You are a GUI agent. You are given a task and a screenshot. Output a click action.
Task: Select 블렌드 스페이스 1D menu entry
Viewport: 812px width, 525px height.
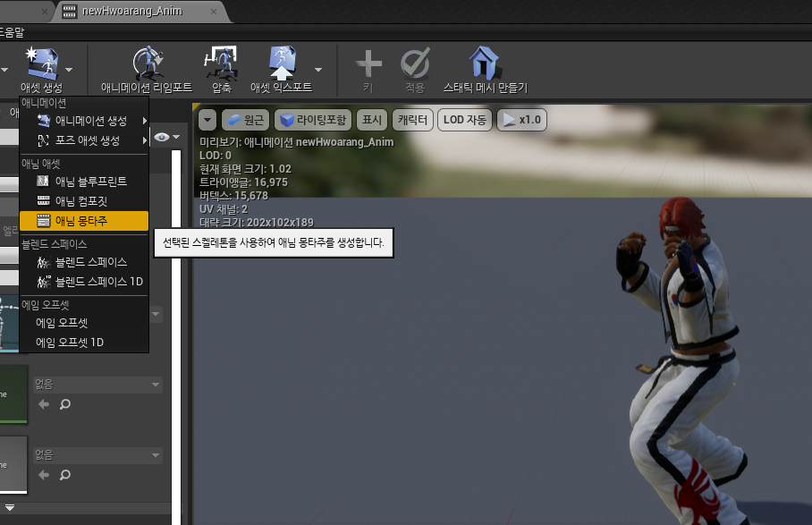tap(84, 282)
